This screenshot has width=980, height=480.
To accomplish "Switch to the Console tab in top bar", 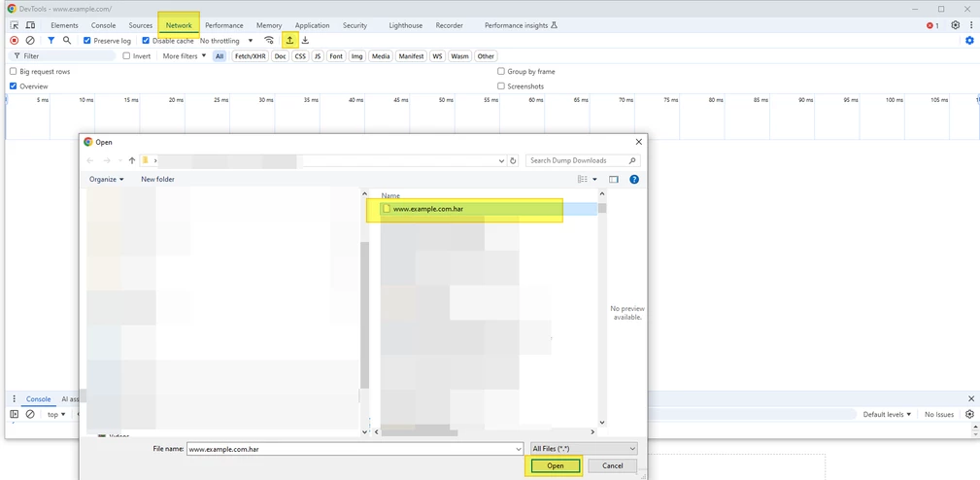I will pos(103,25).
